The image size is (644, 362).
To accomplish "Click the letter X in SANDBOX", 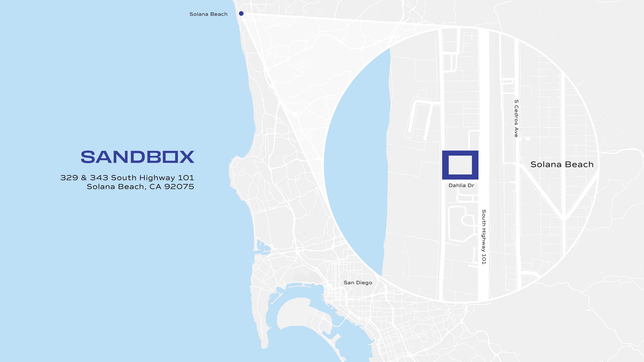I will (187, 157).
